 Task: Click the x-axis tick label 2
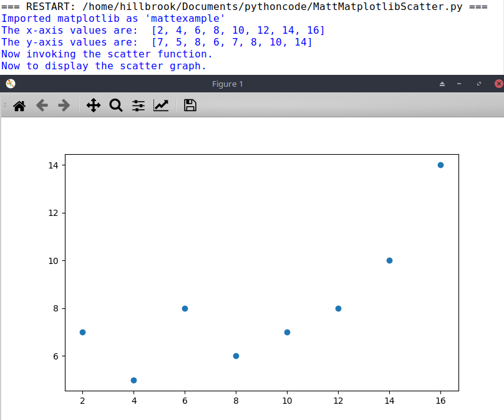click(82, 401)
